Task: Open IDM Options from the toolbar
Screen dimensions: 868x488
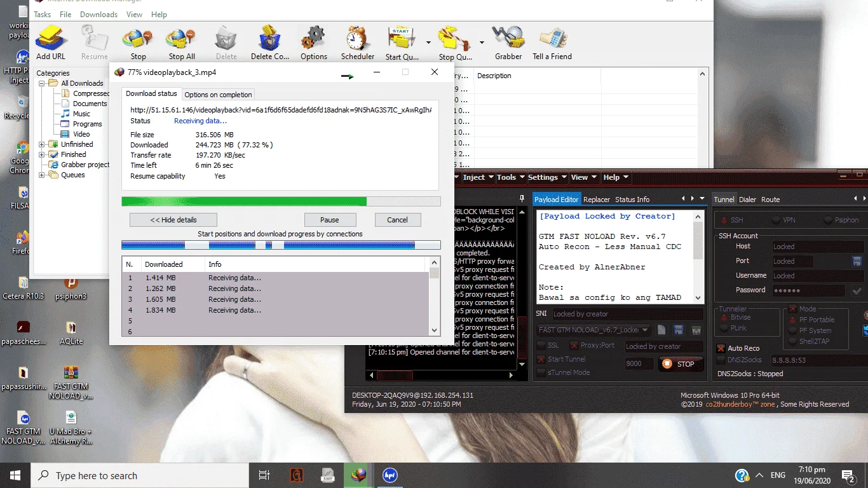Action: click(313, 39)
